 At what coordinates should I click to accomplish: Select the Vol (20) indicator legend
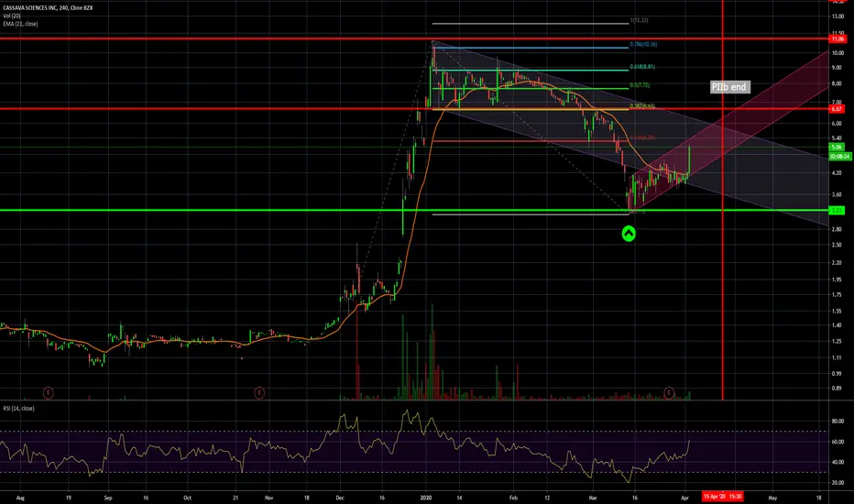tap(11, 16)
